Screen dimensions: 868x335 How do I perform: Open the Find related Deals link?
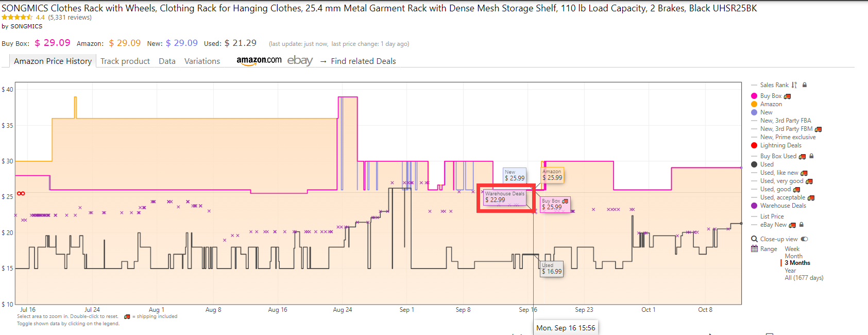pyautogui.click(x=363, y=61)
